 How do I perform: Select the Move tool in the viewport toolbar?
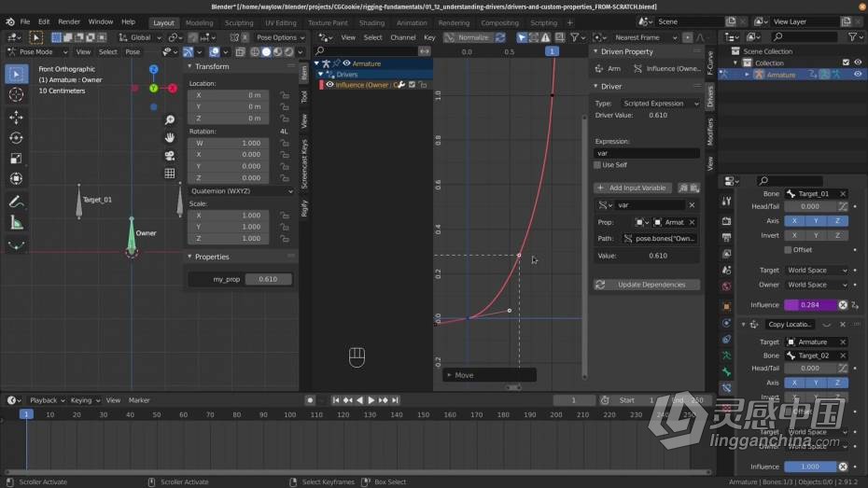[x=16, y=118]
